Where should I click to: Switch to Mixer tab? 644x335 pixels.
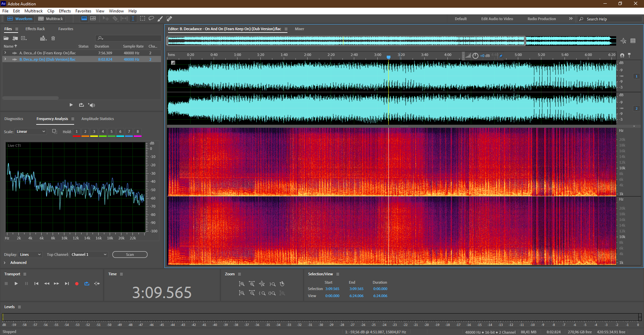[300, 29]
